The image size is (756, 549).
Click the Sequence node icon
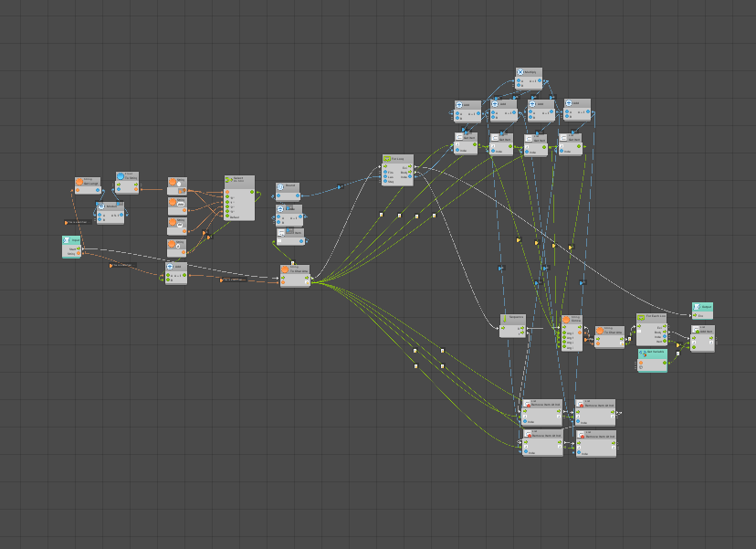pos(504,319)
